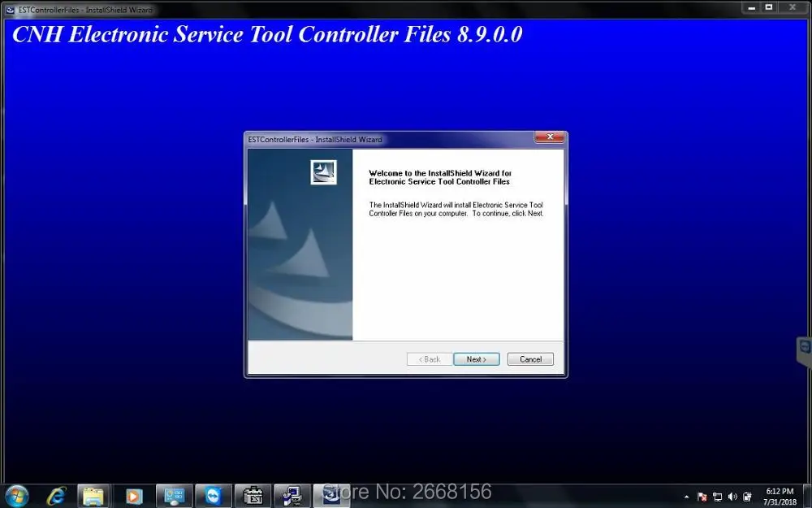Open the volume speaker tray icon
This screenshot has height=508, width=812.
pyautogui.click(x=732, y=497)
